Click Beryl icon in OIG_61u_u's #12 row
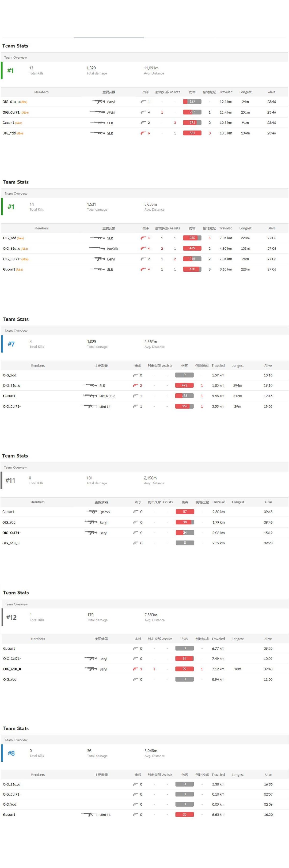289x868 pixels. [x=91, y=669]
